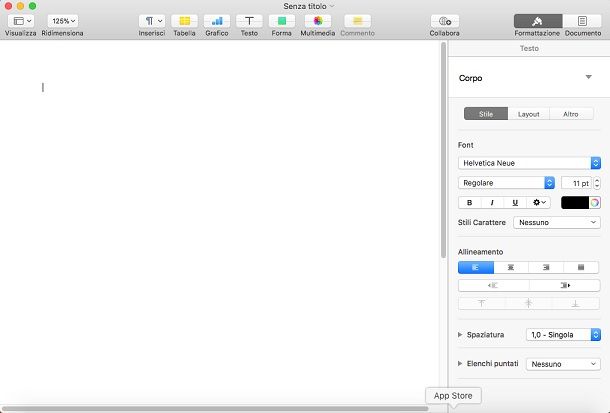
Task: Click inside the document page area
Action: pos(220,222)
